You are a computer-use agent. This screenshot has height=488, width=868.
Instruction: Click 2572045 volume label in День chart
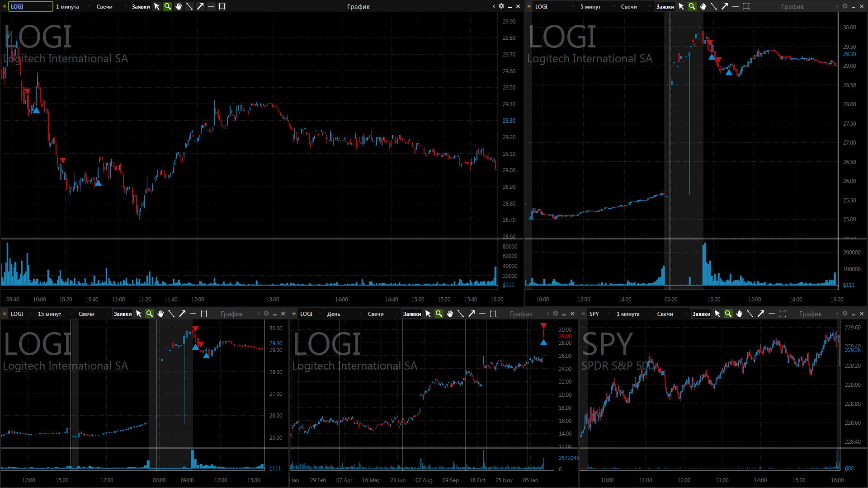pos(568,458)
